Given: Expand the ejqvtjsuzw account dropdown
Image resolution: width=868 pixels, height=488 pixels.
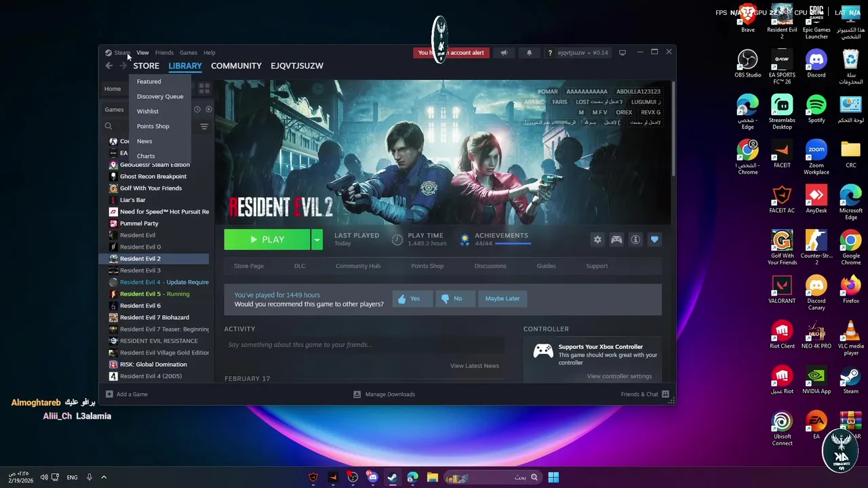Looking at the screenshot, I should [583, 52].
